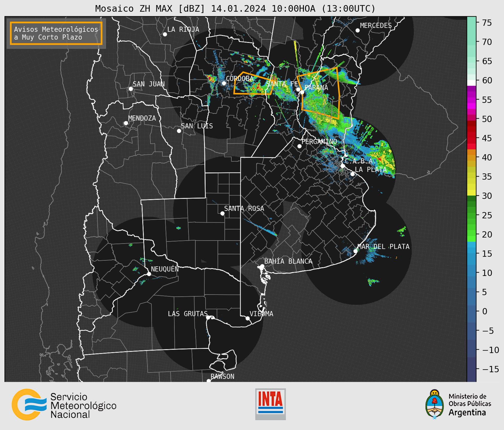Click the orange warning polygon east of Córdoba
The width and height of the screenshot is (504, 430).
(x=254, y=83)
